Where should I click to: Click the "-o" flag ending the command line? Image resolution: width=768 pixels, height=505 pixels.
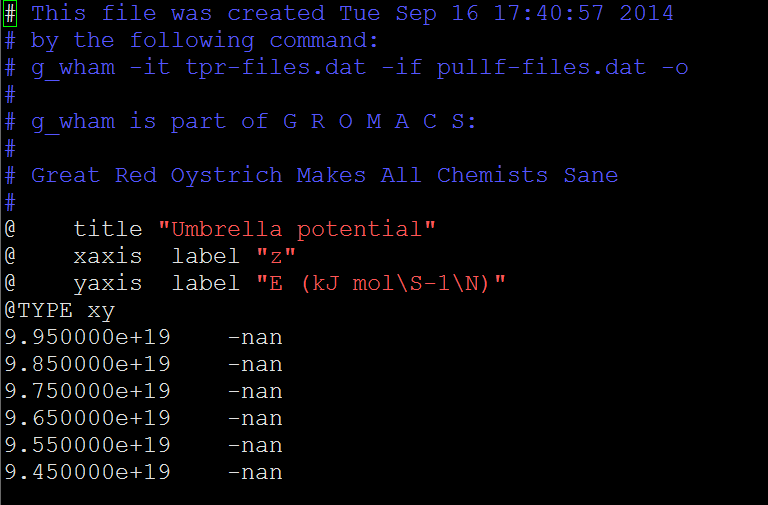click(674, 68)
